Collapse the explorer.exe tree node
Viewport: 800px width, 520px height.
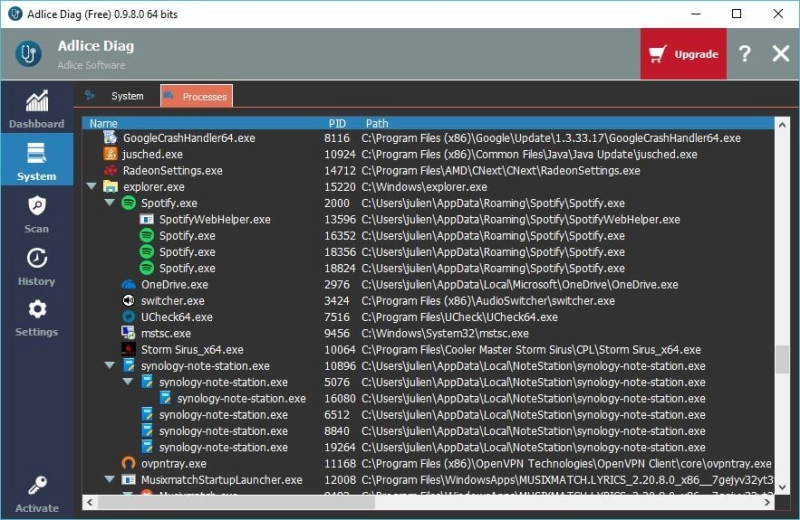(x=92, y=186)
